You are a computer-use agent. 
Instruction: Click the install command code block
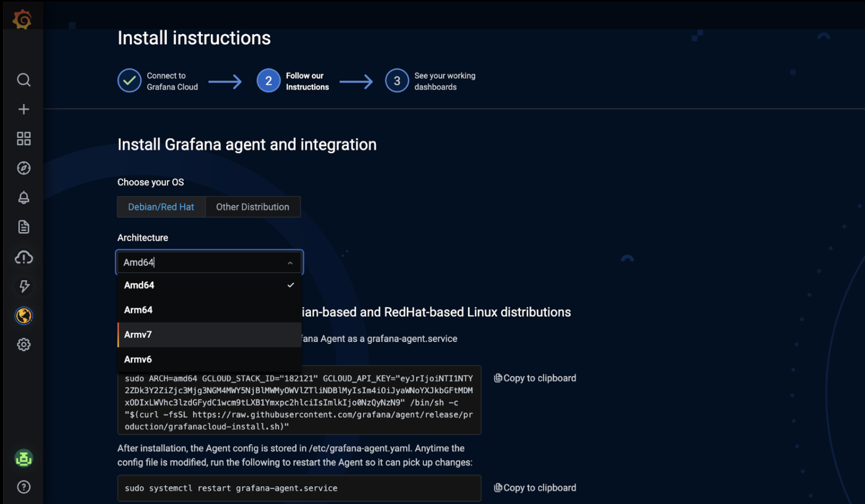point(299,400)
